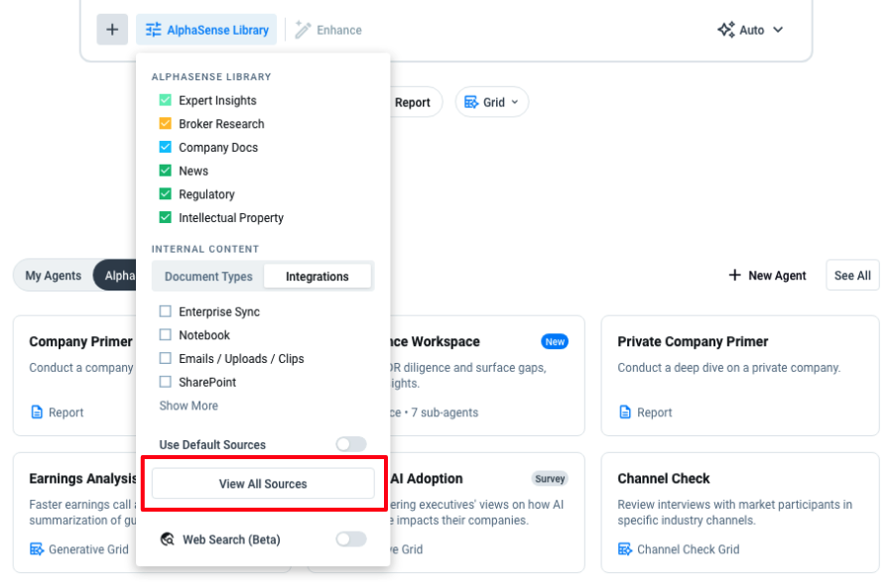Click Private Company Primer report document icon
Image resolution: width=892 pixels, height=588 pixels.
pos(625,412)
